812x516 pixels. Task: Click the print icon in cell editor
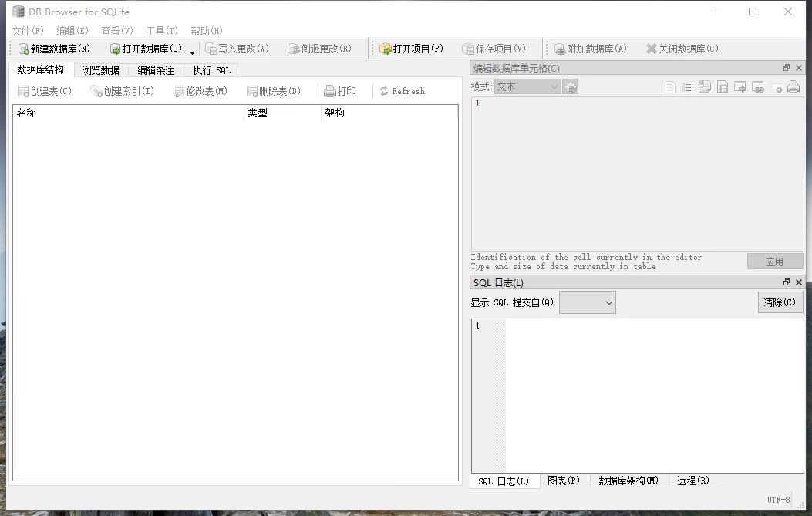click(793, 87)
